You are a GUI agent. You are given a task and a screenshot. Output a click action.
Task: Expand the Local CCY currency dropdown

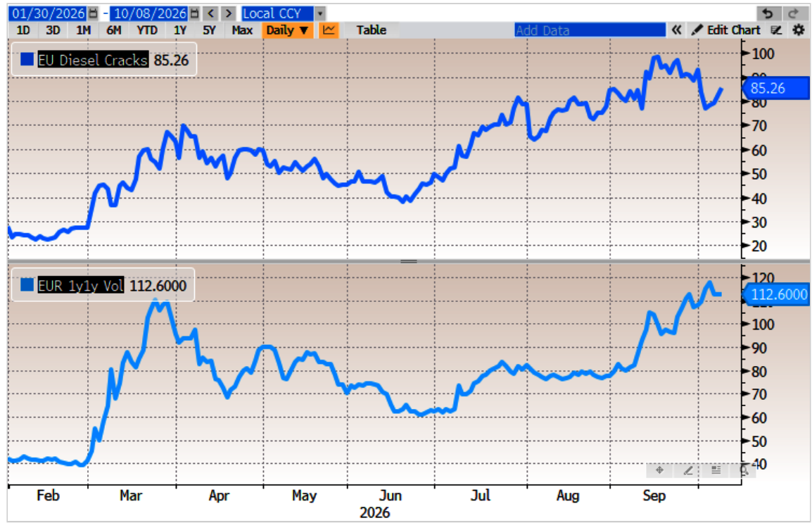tap(321, 13)
